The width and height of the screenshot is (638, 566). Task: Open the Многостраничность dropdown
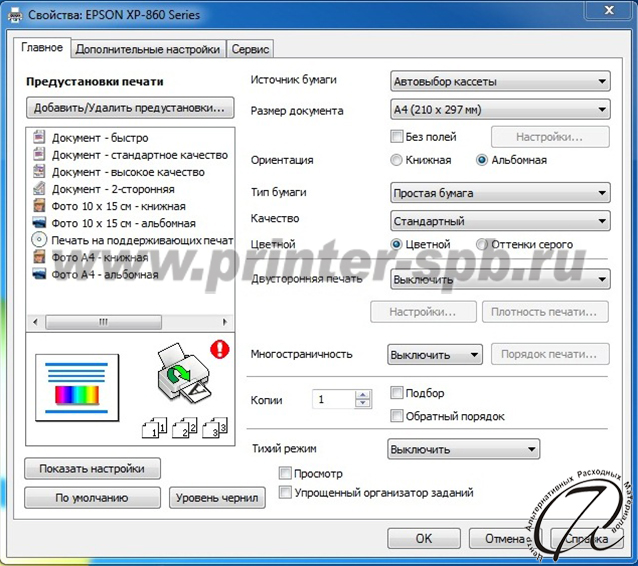[x=435, y=354]
